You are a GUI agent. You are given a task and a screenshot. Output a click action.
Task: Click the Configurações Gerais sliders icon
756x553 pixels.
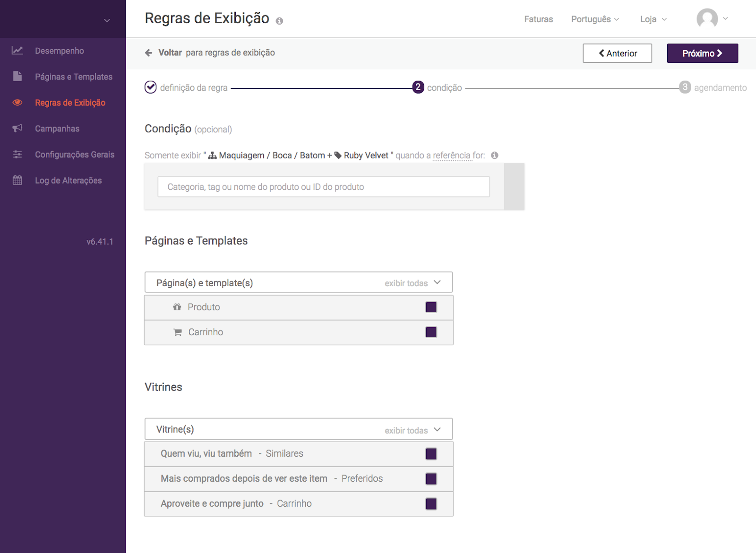point(17,154)
